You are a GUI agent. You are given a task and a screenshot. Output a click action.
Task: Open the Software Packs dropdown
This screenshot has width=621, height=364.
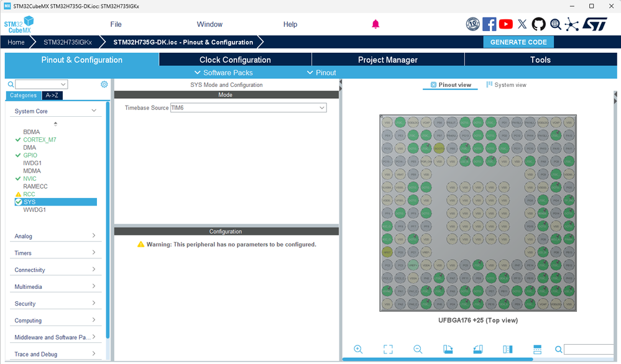coord(223,73)
